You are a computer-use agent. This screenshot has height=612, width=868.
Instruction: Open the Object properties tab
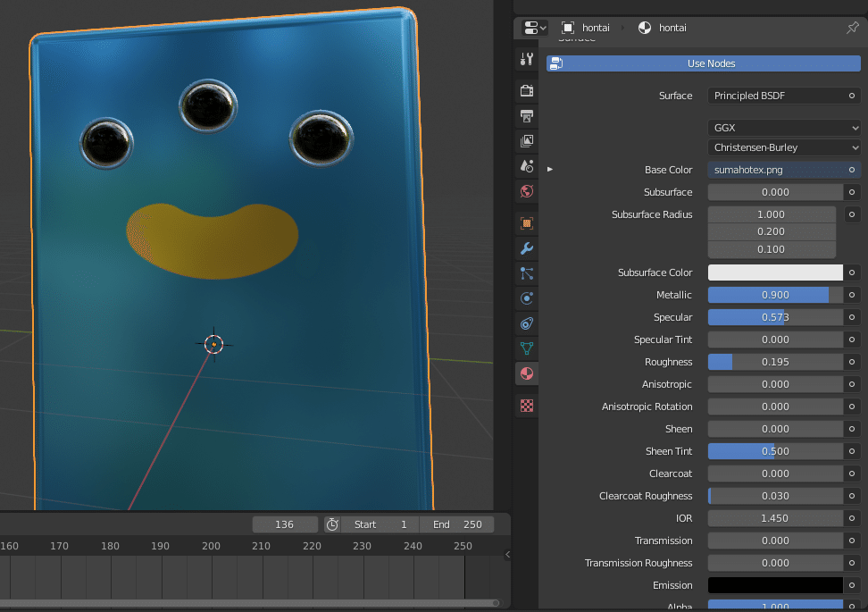527,223
